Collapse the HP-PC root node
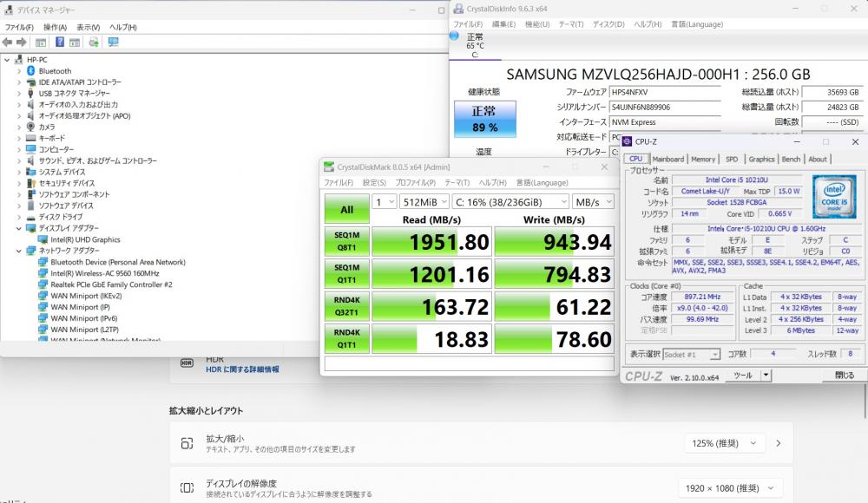This screenshot has height=503, width=868. pos(7,60)
